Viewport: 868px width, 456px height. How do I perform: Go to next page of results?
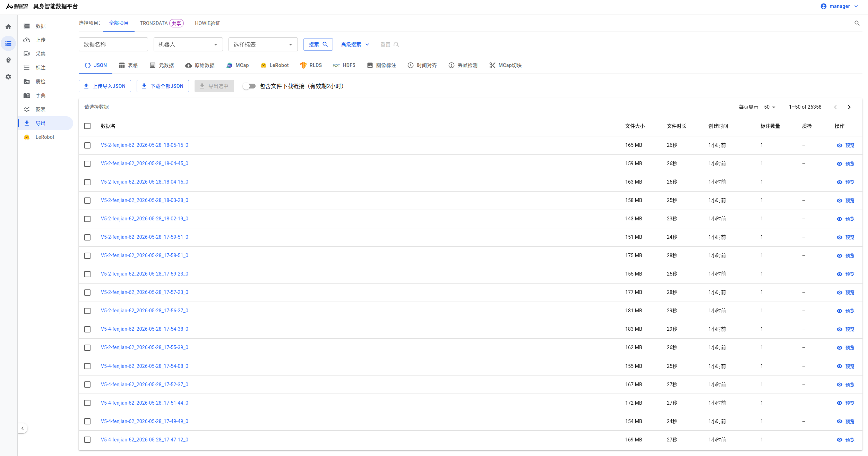849,107
